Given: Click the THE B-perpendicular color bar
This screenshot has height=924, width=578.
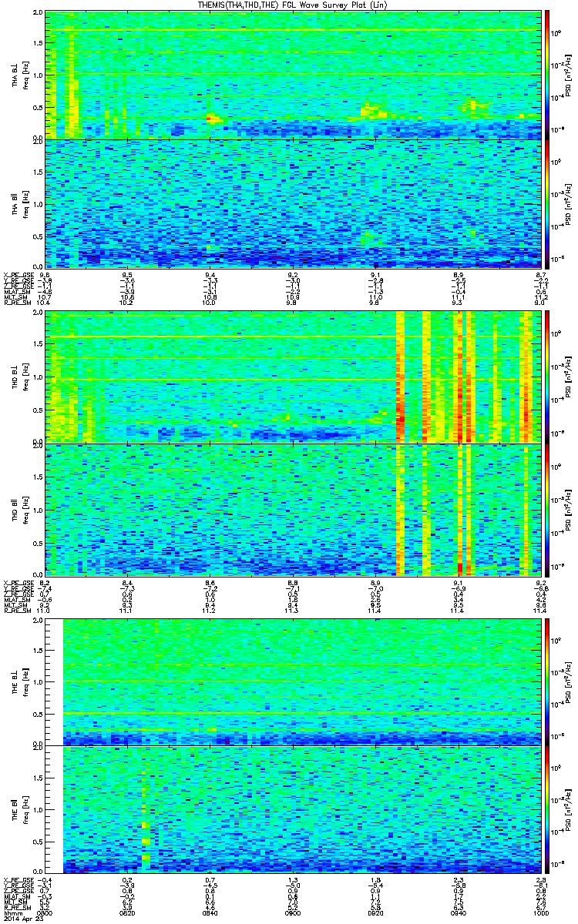Looking at the screenshot, I should point(547,681).
